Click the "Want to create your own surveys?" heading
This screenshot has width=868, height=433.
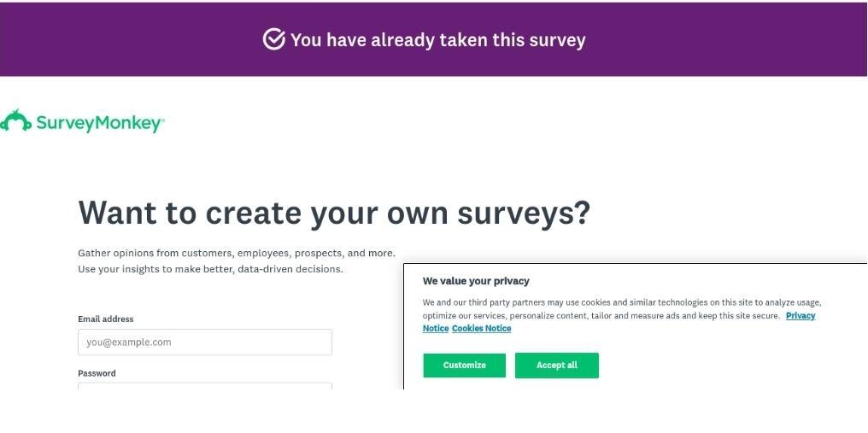tap(334, 213)
